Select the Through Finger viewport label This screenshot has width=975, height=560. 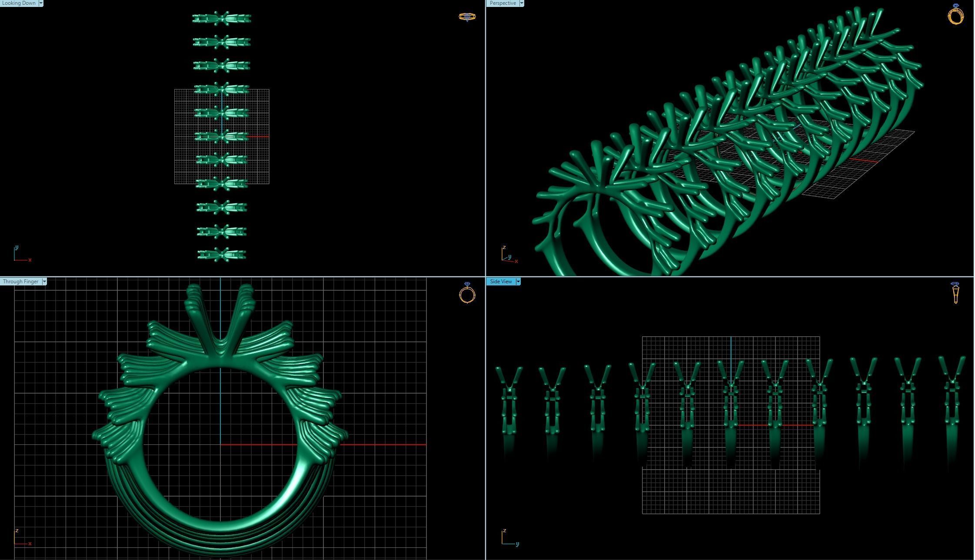(20, 282)
